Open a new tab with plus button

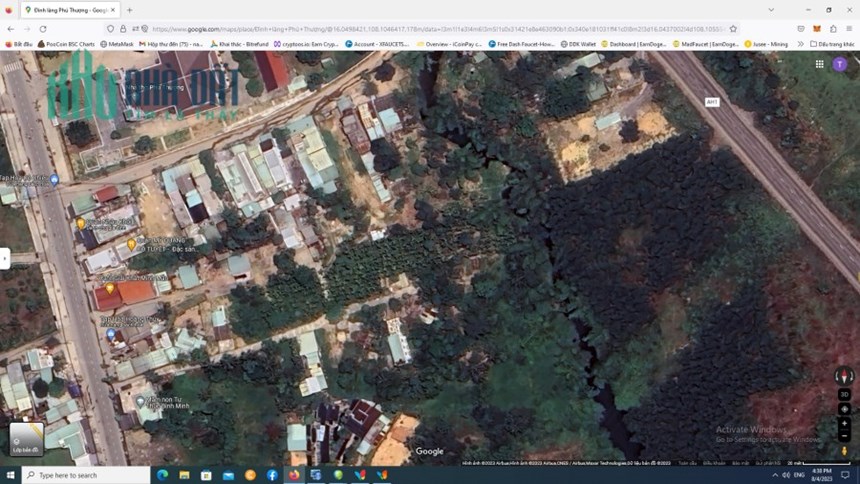(129, 10)
